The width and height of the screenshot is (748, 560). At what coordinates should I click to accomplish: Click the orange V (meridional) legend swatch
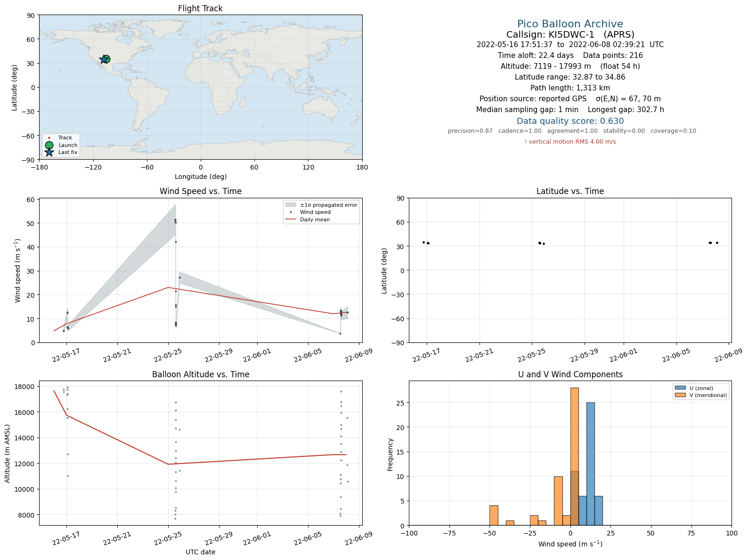[x=680, y=395]
